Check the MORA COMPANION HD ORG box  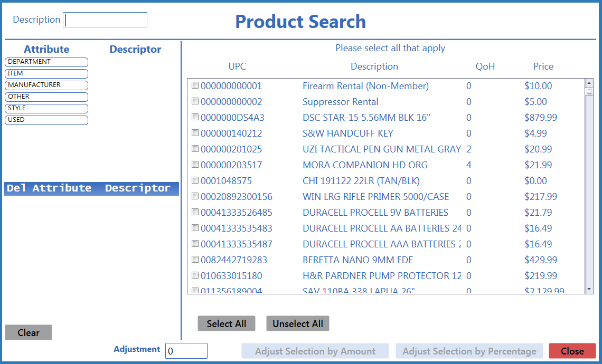(195, 164)
